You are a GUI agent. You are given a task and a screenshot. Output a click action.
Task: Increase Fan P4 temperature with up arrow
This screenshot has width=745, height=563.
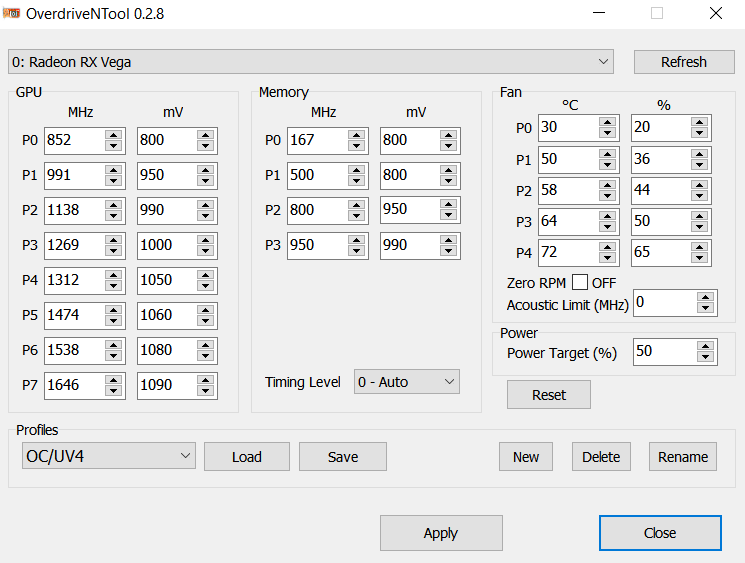pyautogui.click(x=607, y=247)
